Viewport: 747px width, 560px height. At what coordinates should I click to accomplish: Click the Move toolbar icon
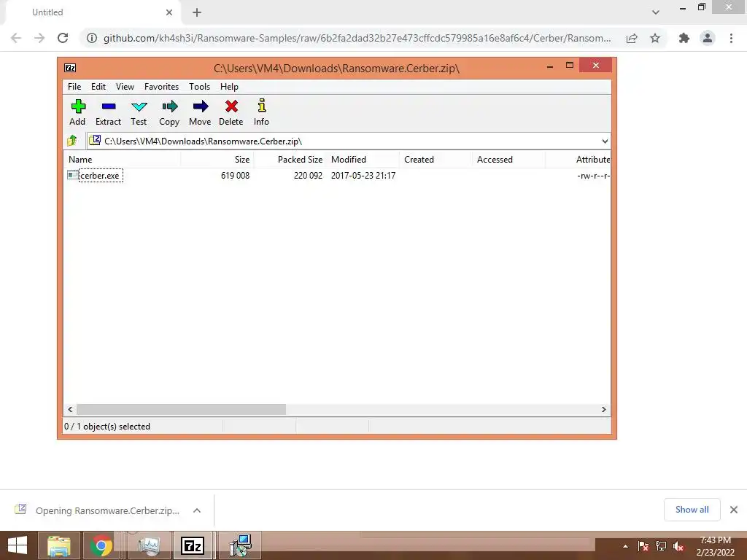click(x=200, y=112)
